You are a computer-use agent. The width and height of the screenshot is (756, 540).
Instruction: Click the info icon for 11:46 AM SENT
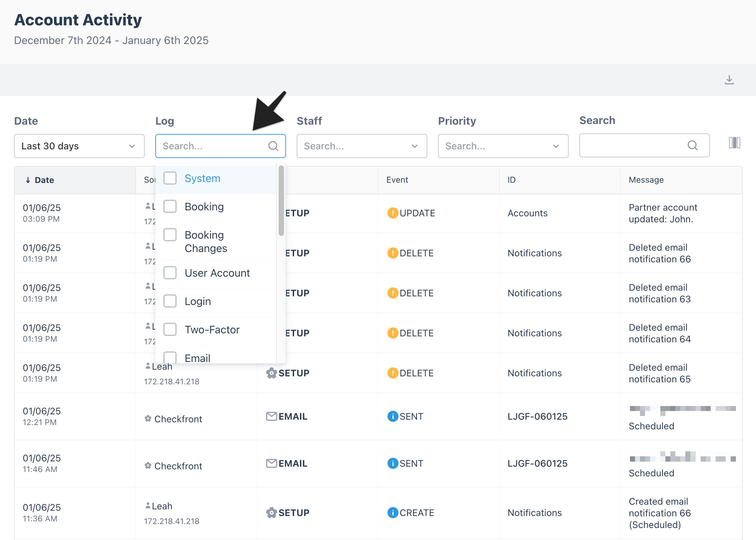[393, 463]
